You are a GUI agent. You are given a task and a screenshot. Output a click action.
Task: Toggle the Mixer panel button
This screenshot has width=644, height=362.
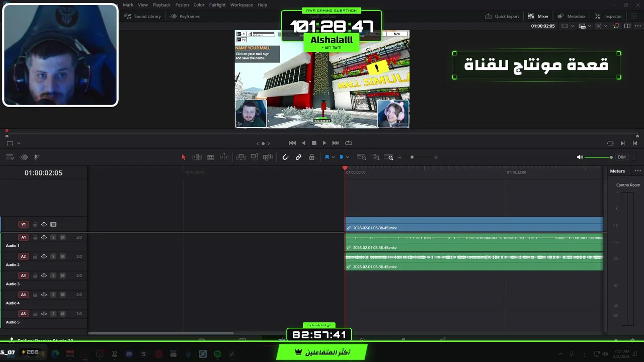point(538,16)
